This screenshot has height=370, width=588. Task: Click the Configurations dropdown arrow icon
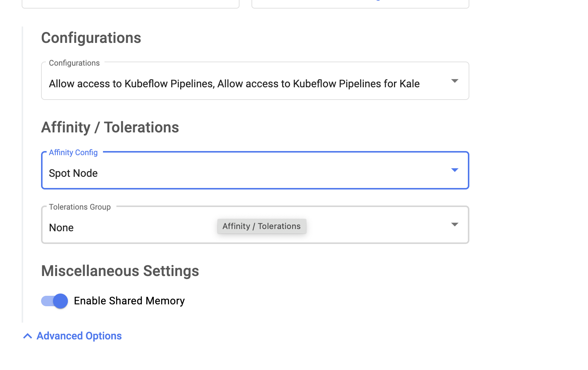click(x=454, y=81)
